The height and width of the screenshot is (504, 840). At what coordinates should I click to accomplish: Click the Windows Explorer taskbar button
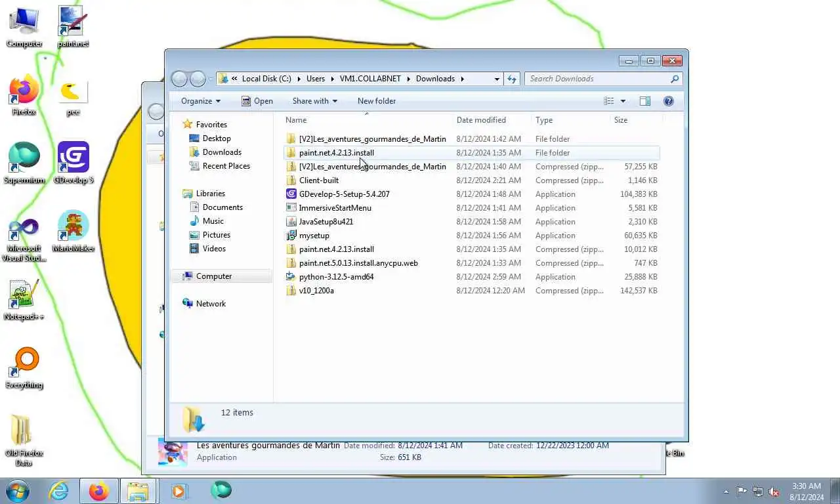click(x=138, y=490)
